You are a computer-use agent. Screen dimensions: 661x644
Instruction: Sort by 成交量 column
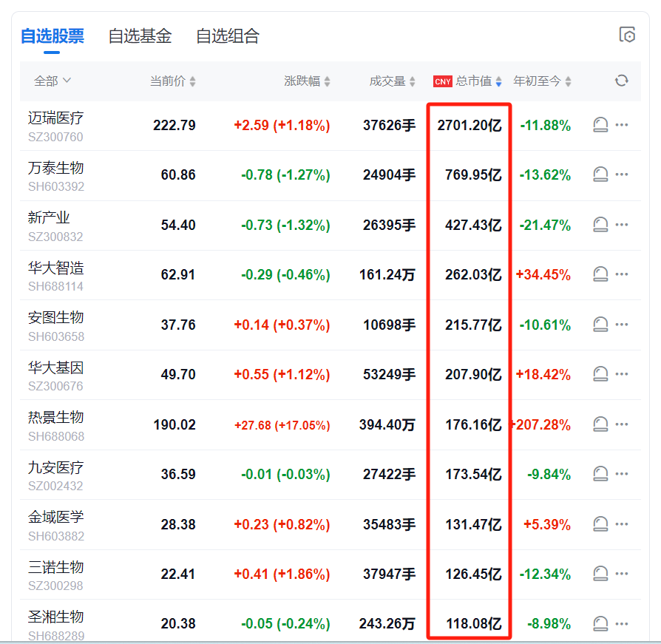pyautogui.click(x=393, y=81)
